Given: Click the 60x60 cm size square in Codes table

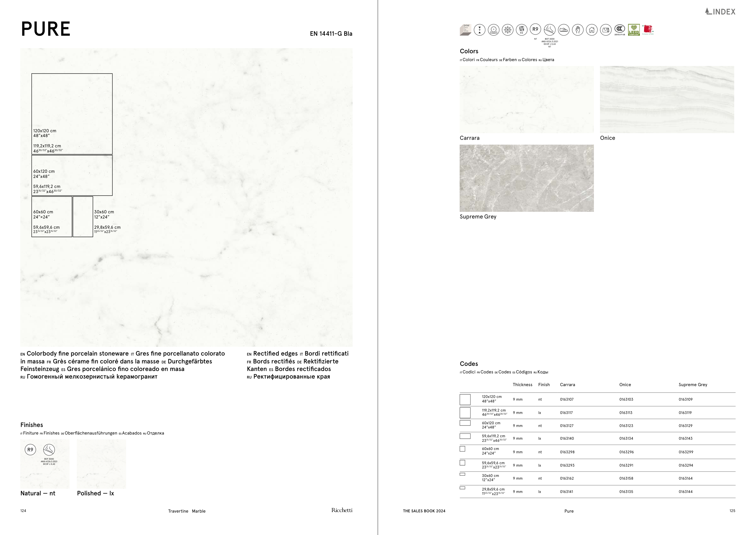Looking at the screenshot, I should 462,449.
